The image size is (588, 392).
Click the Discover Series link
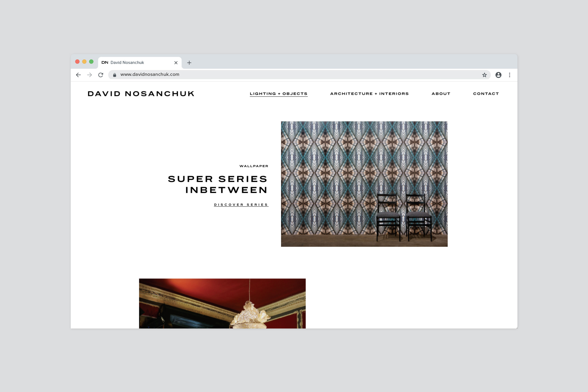tap(241, 204)
